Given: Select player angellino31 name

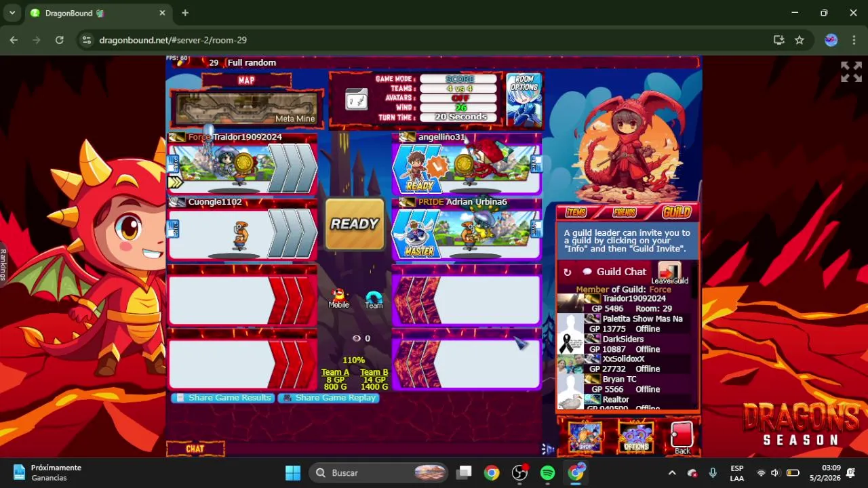Looking at the screenshot, I should tap(441, 137).
